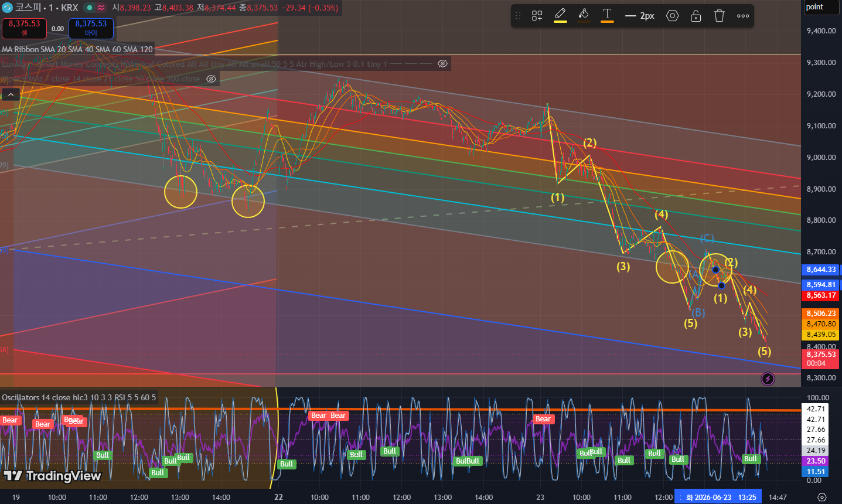The width and height of the screenshot is (842, 504).
Task: Open the paint bucket background tool
Action: click(584, 16)
